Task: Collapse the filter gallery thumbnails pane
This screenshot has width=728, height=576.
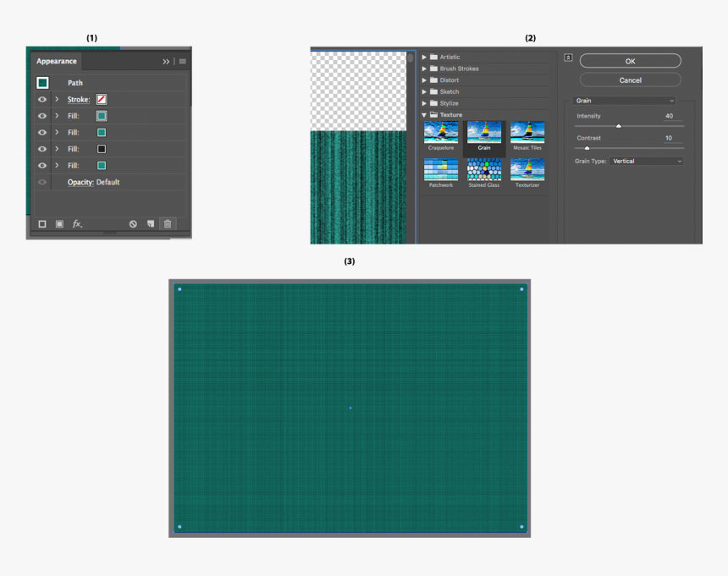Action: tap(568, 58)
